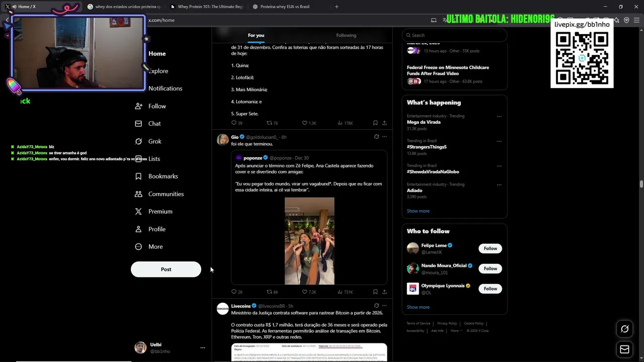The height and width of the screenshot is (362, 644).
Task: Bookmark Gio's post
Action: (x=375, y=292)
